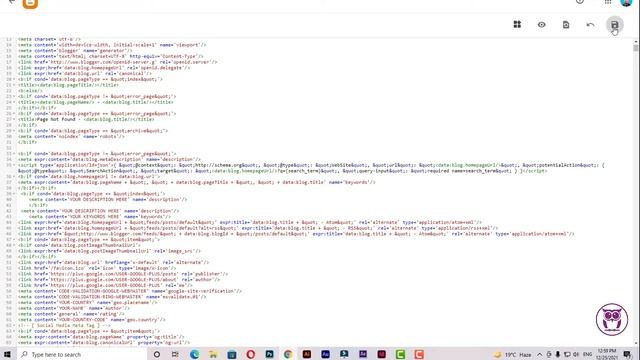Click the 'YOUR-COUNTRY-CODE' geo.country line
Viewport: 640px width, 360px height.
pos(91,320)
